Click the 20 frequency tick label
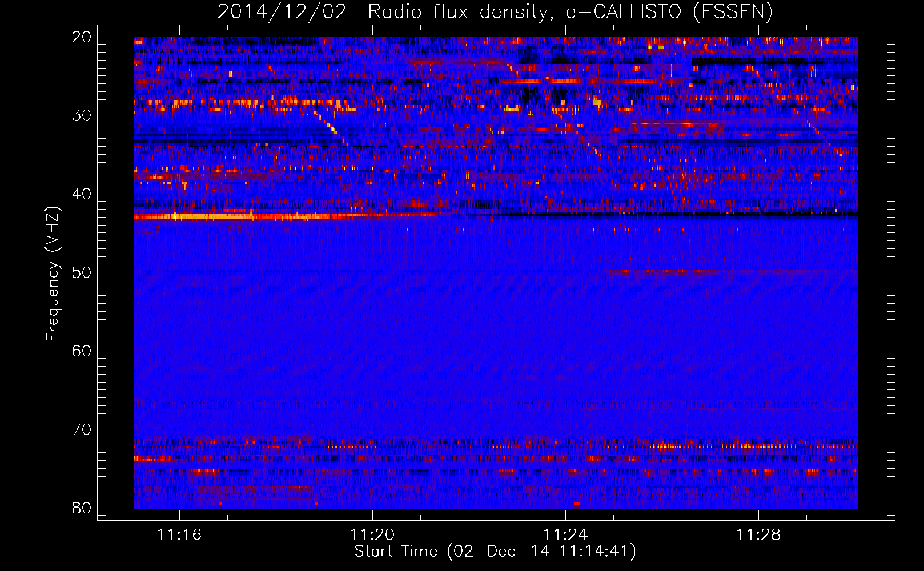This screenshot has width=924, height=571. click(x=82, y=37)
